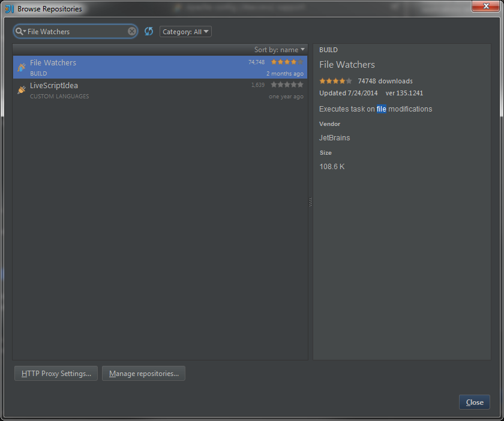The width and height of the screenshot is (504, 421).
Task: Click the LiveScriptIdea star rating in list
Action: (x=287, y=85)
